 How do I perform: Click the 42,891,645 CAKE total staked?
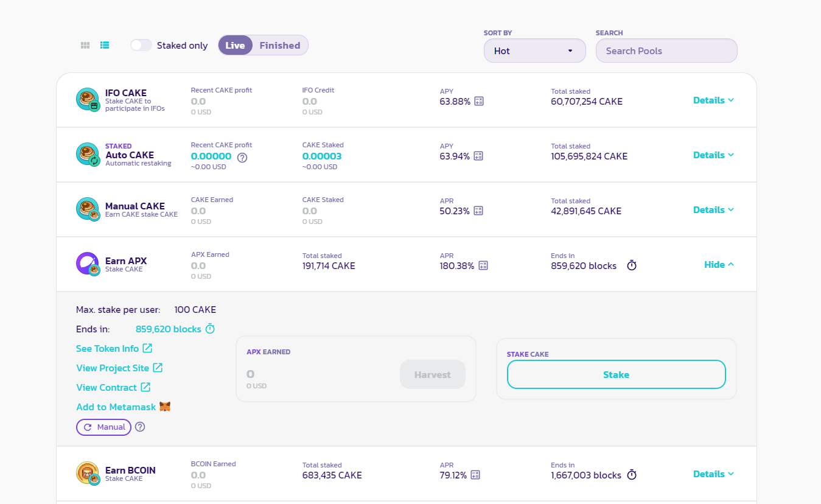586,211
